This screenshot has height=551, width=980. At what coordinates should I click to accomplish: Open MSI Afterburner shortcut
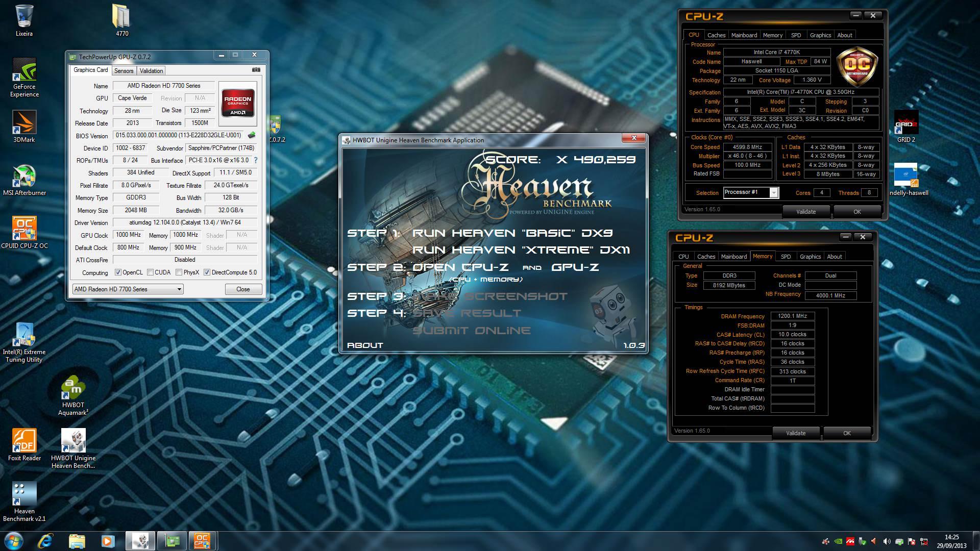24,180
